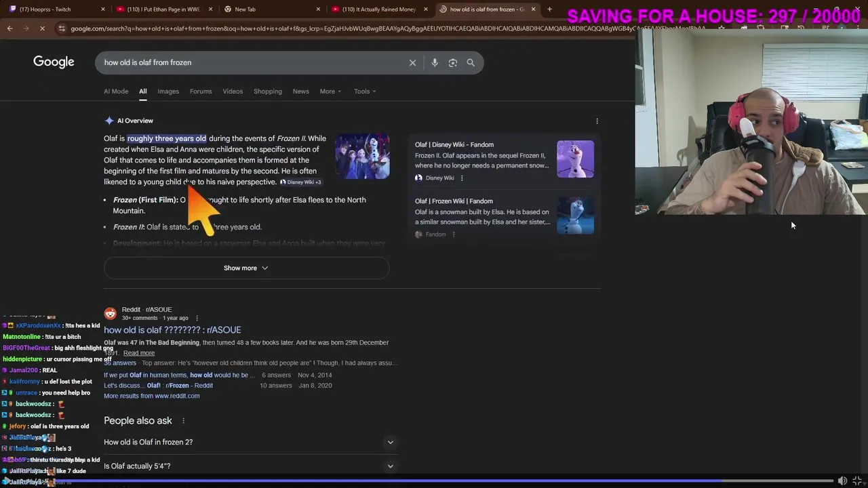Screen dimensions: 868x488
Task: Open Google Lens image search icon
Action: [453, 62]
